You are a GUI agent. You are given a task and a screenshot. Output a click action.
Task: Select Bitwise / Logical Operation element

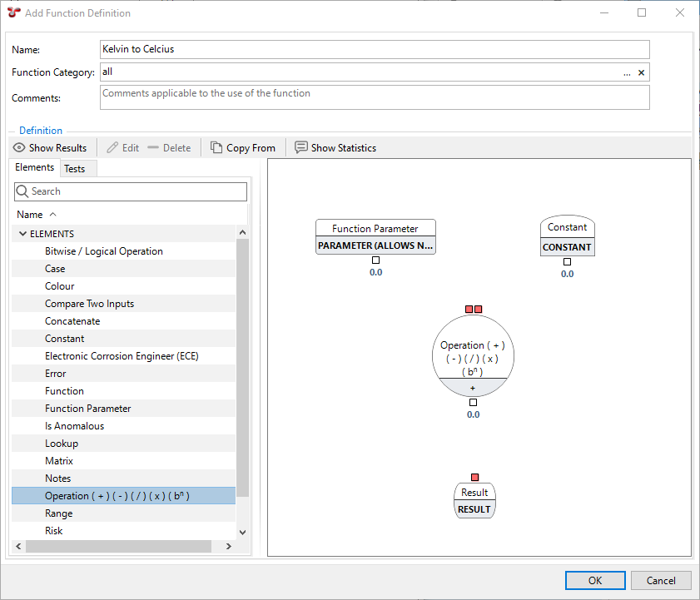click(124, 251)
